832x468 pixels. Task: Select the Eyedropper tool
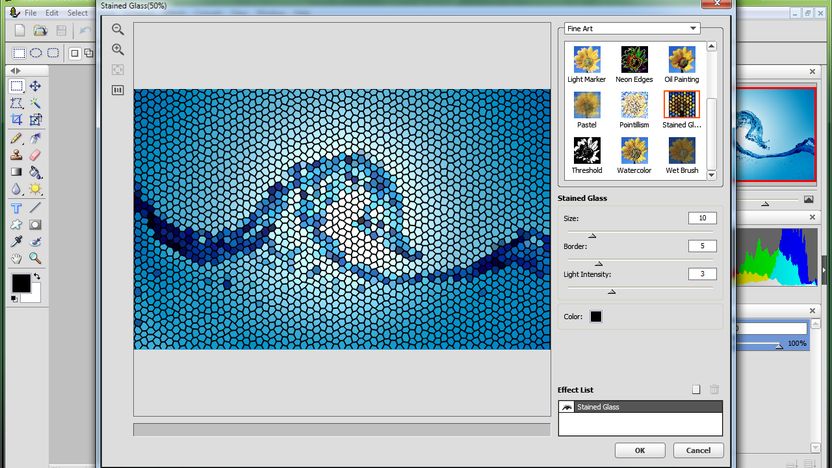pos(16,241)
